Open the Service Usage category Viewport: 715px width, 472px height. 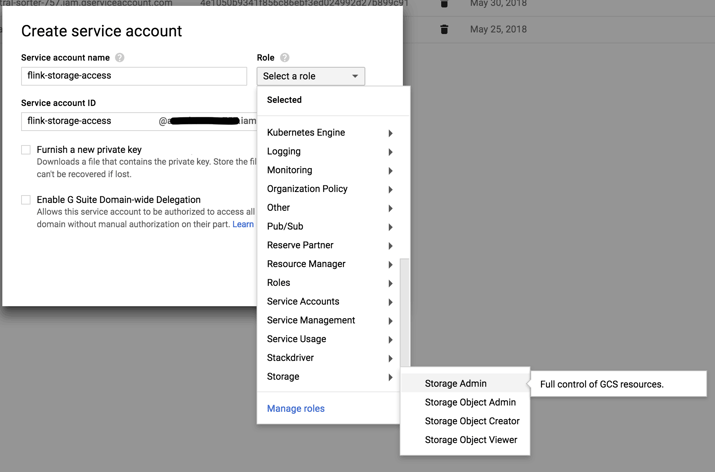pyautogui.click(x=328, y=339)
